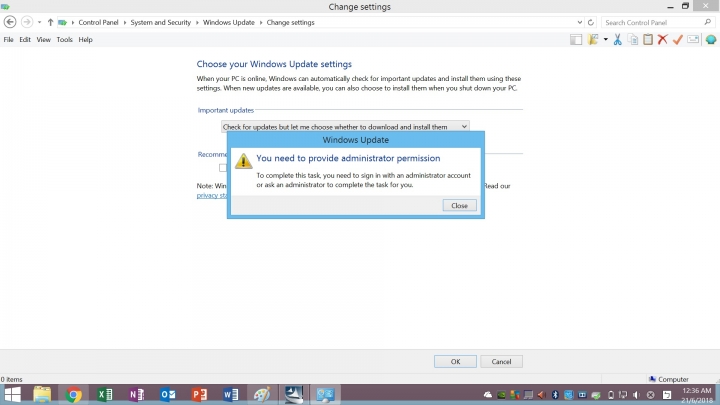This screenshot has height=405, width=720.
Task: Click the Folder options toolbar icon
Action: 593,39
